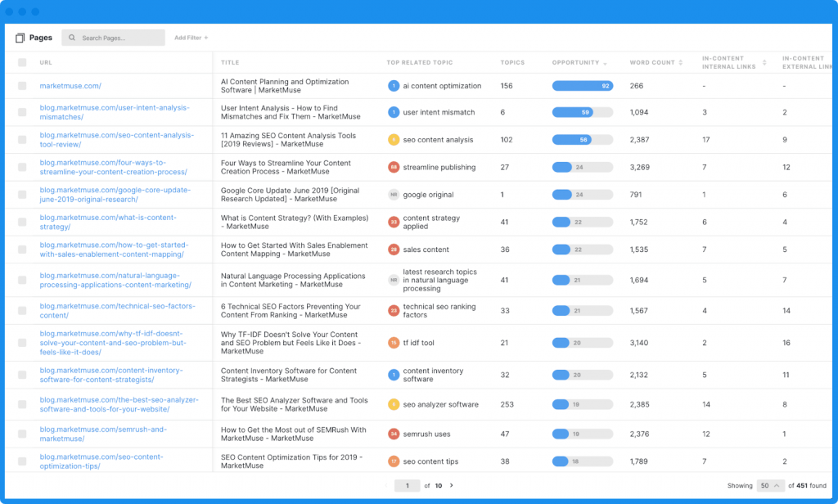Check the checkbox for the marketmuse.com/ row
The height and width of the screenshot is (504, 838).
click(22, 85)
